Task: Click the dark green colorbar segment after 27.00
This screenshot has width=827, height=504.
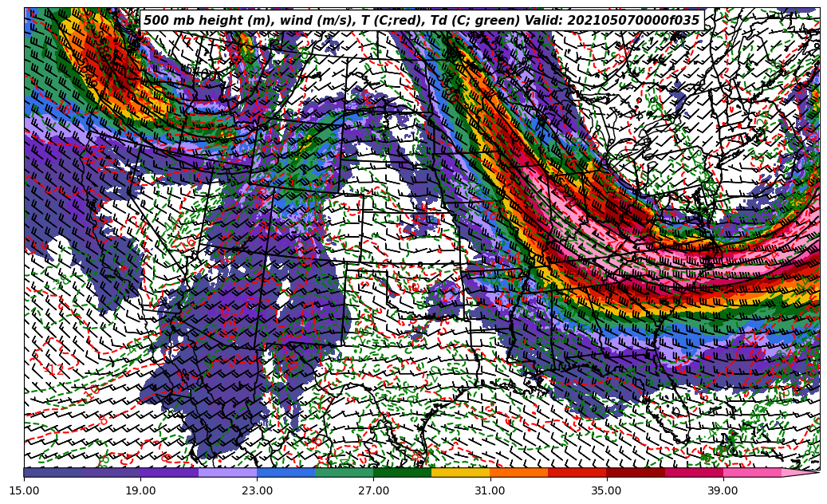Action: (x=403, y=472)
